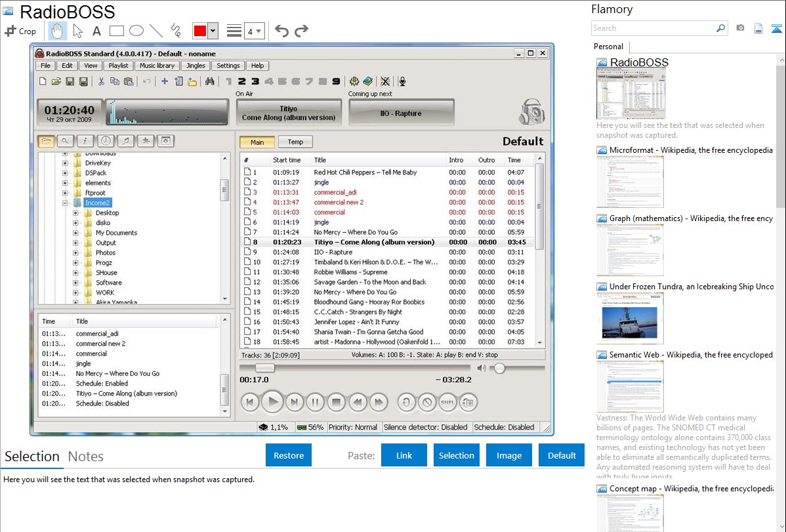Screen dimensions: 786x532
Task: Take a snapshot with camera icon
Action: pos(740,28)
